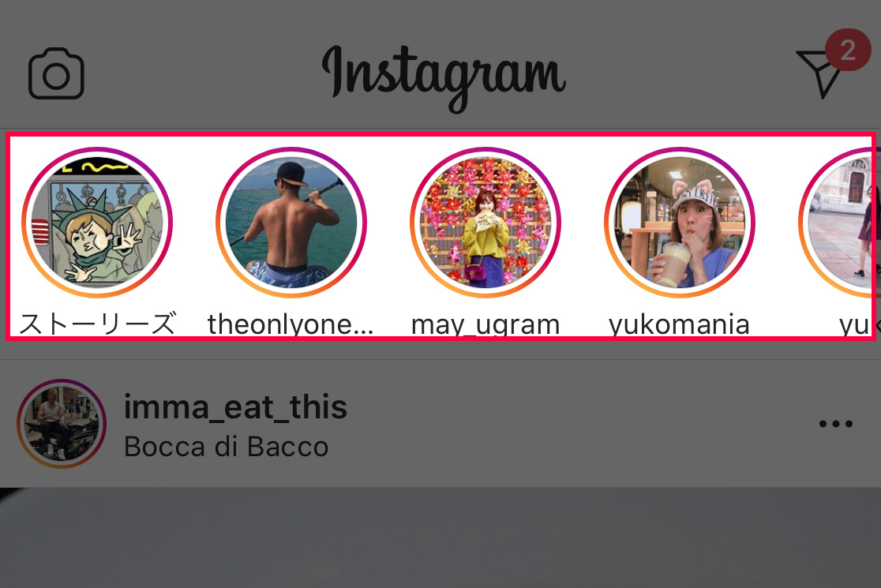This screenshot has width=881, height=588.
Task: Tap the theonlyone... username label
Action: point(291,324)
